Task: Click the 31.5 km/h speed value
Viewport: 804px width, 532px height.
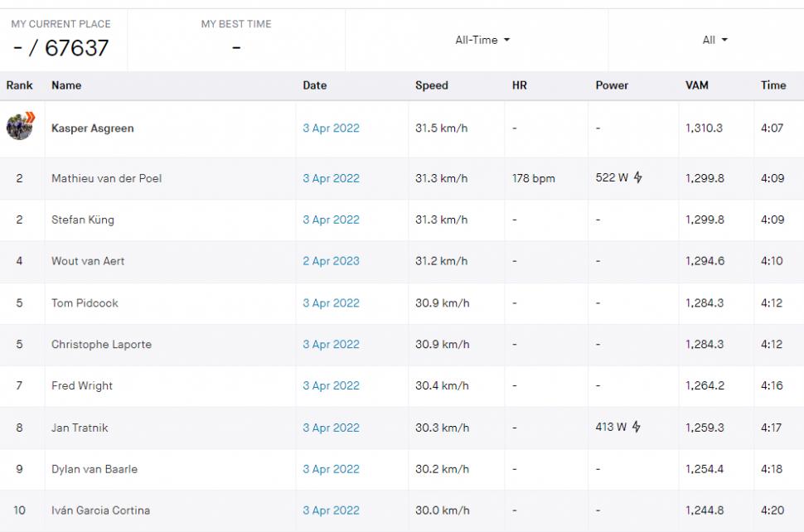Action: coord(442,128)
